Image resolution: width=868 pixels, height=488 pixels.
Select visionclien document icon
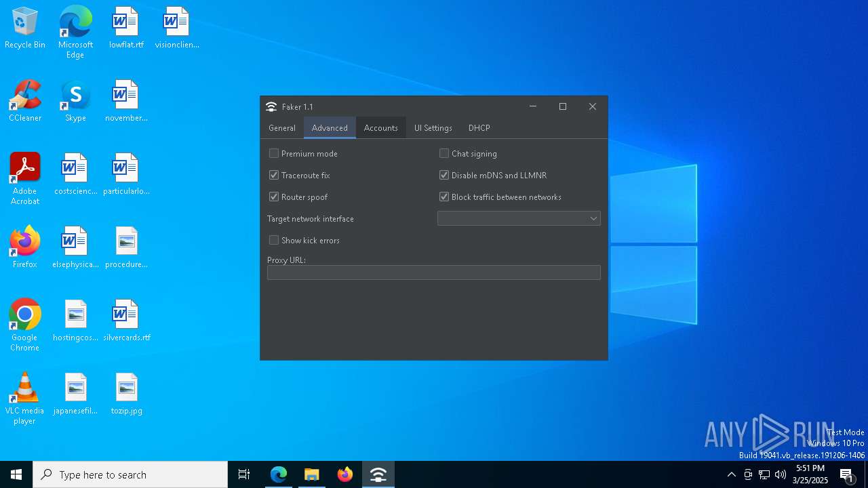click(x=177, y=28)
